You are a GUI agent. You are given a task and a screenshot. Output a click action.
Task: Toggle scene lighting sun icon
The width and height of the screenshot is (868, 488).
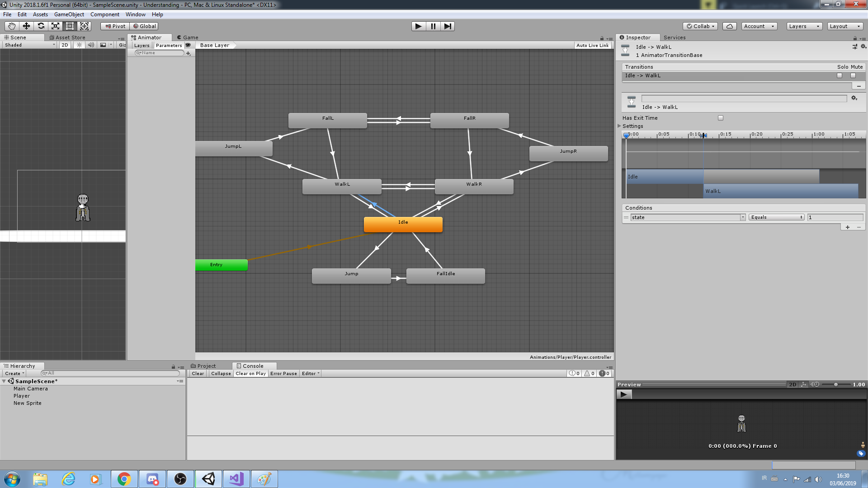coord(80,45)
